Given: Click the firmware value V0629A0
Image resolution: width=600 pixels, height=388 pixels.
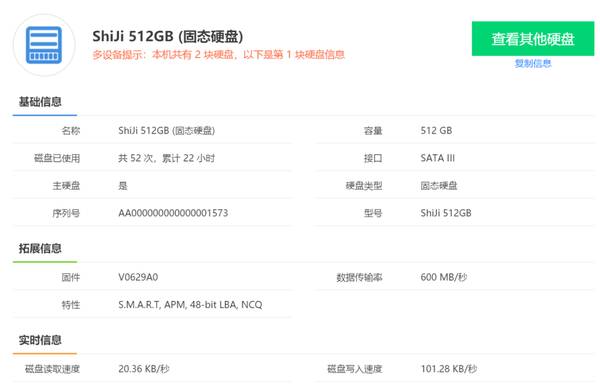Looking at the screenshot, I should coord(138,277).
